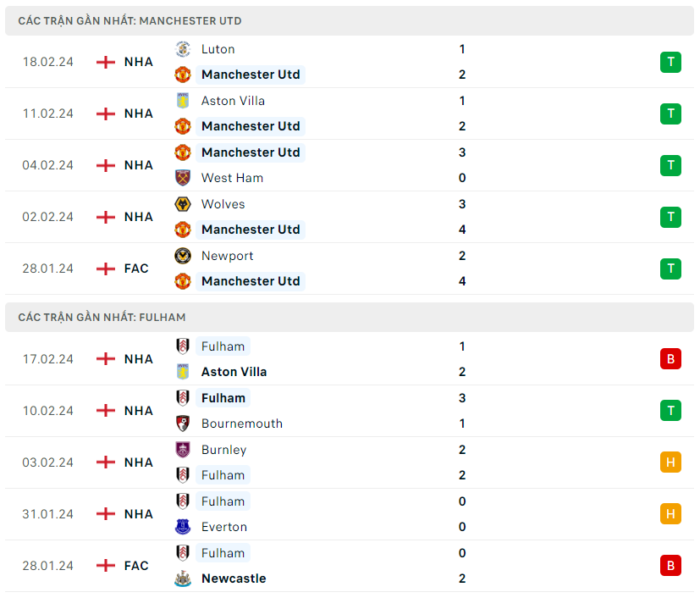Select the Manchester Utd recent matches header
The height and width of the screenshot is (598, 700).
click(x=130, y=20)
